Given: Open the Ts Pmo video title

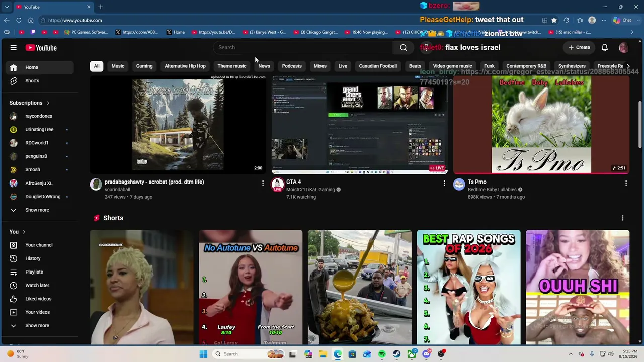Looking at the screenshot, I should (477, 182).
